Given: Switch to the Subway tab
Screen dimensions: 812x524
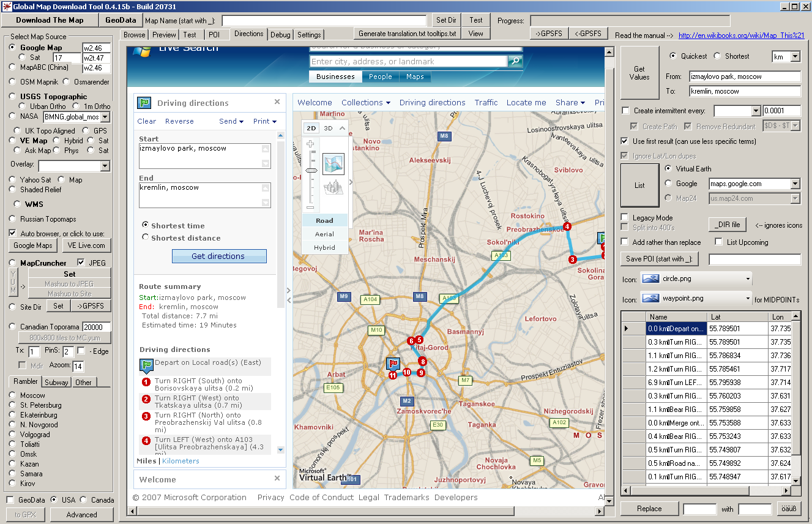Looking at the screenshot, I should click(x=56, y=382).
